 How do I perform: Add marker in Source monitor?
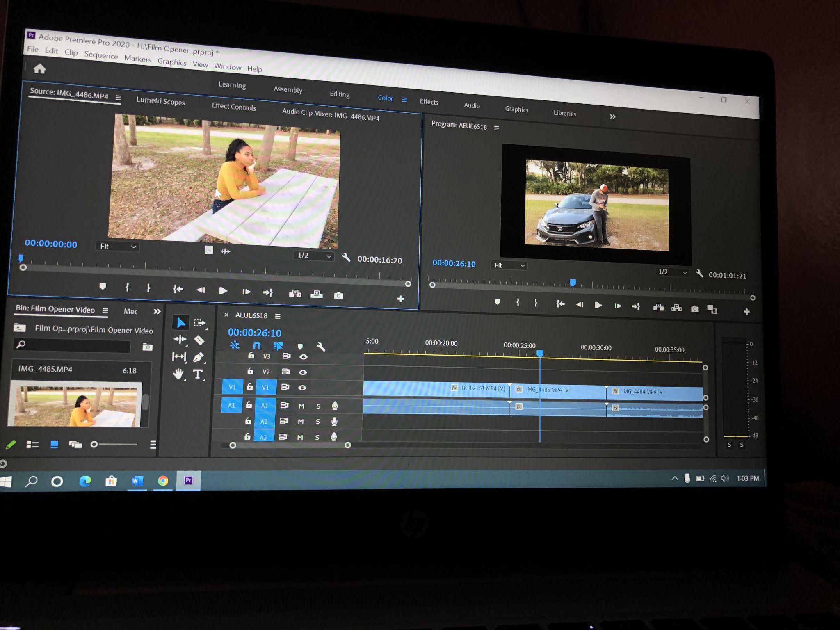[x=103, y=286]
